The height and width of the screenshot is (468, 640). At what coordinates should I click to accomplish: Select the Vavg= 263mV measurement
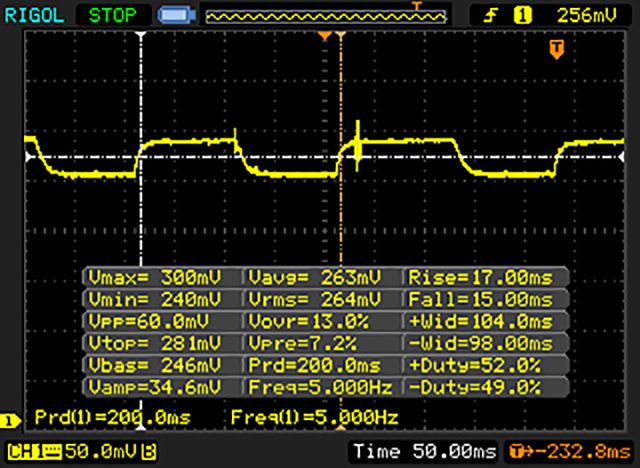[x=314, y=278]
